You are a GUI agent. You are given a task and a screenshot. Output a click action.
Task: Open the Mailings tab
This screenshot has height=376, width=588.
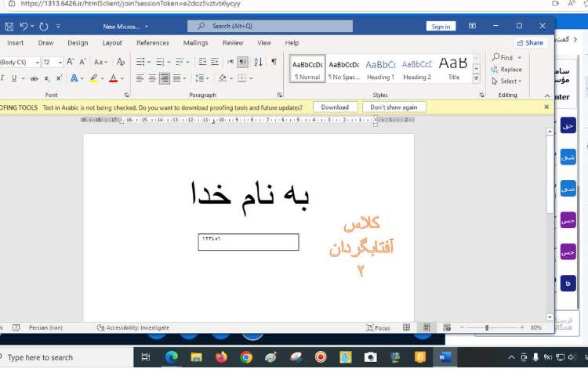pyautogui.click(x=195, y=43)
